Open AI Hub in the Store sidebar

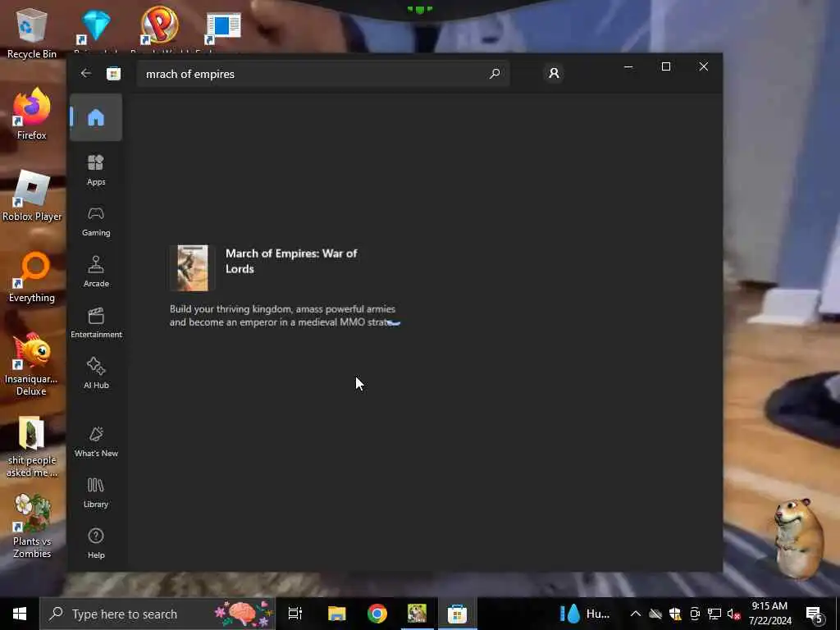(96, 374)
